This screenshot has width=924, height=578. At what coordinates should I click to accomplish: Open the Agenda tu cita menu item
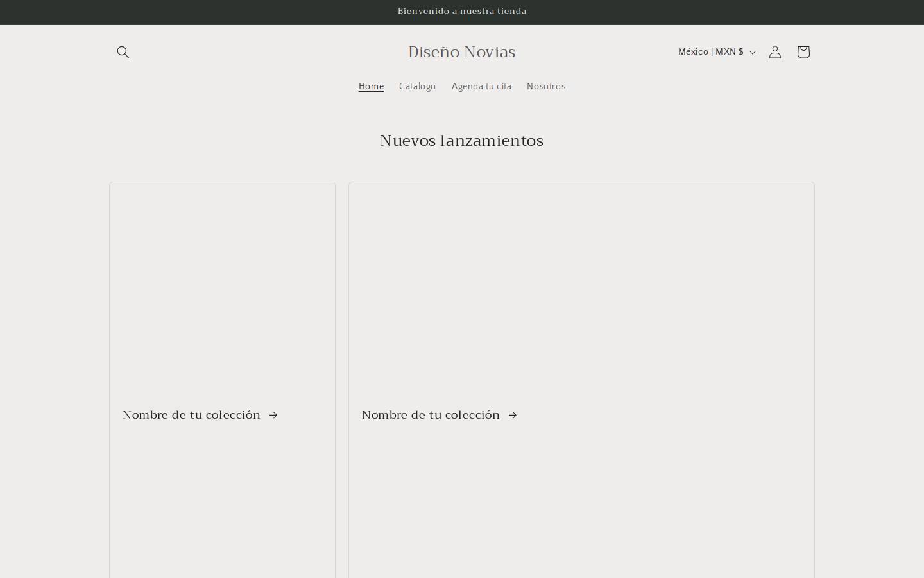point(481,87)
